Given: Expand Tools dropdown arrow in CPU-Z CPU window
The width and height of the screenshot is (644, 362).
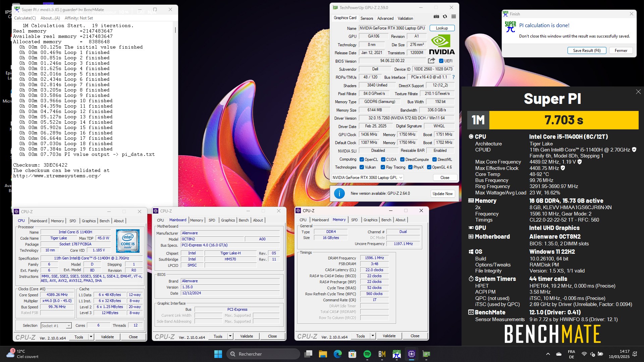Looking at the screenshot, I should pos(91,337).
